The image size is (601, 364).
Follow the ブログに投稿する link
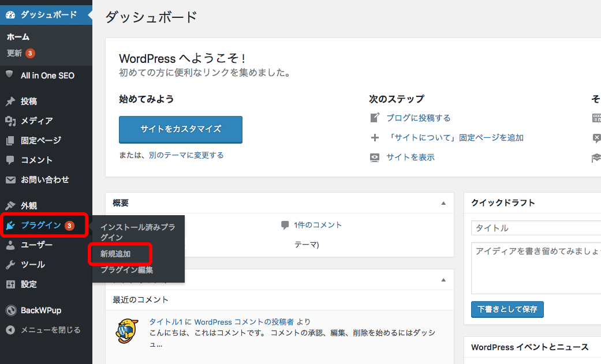[x=418, y=118]
